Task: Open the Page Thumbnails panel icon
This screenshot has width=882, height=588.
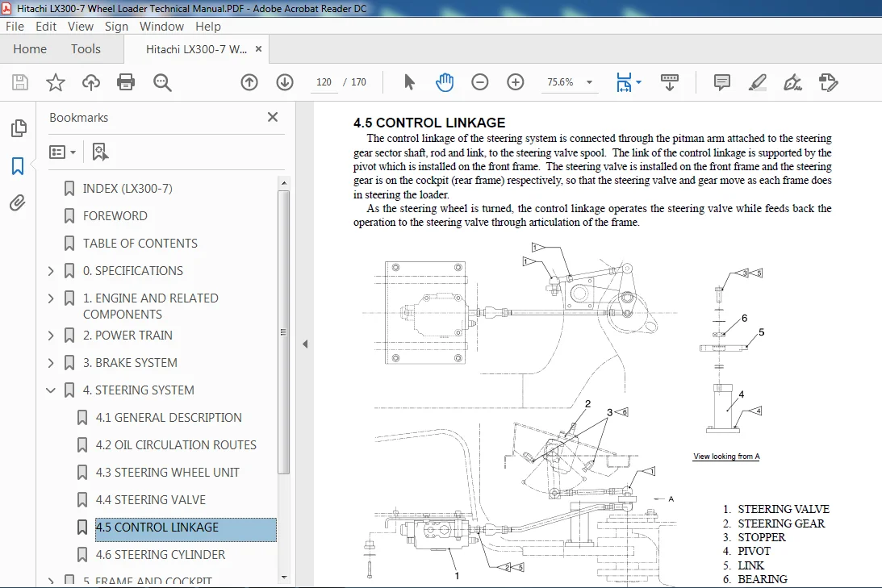Action: (18, 128)
